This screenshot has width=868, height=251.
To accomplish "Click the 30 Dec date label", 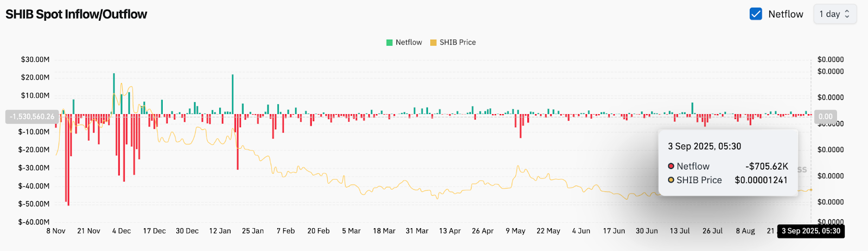I will tap(187, 231).
